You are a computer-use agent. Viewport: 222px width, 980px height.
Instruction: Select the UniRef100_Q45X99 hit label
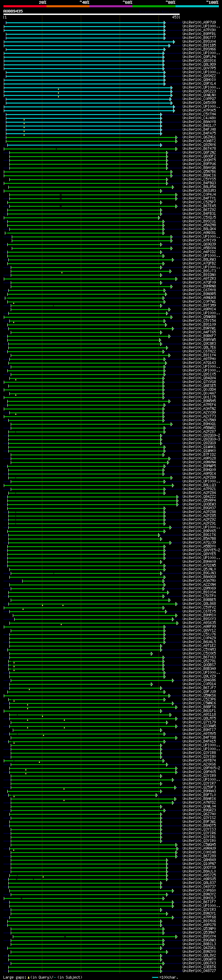(199, 103)
